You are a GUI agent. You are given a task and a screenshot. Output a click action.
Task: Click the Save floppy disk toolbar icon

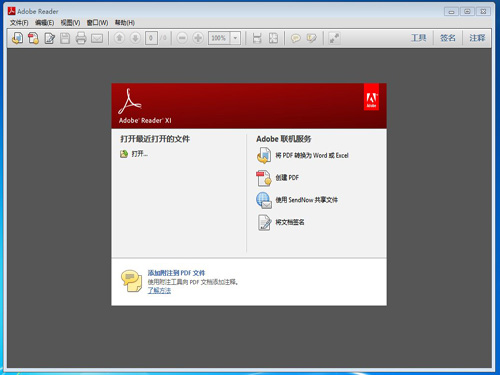tap(65, 38)
